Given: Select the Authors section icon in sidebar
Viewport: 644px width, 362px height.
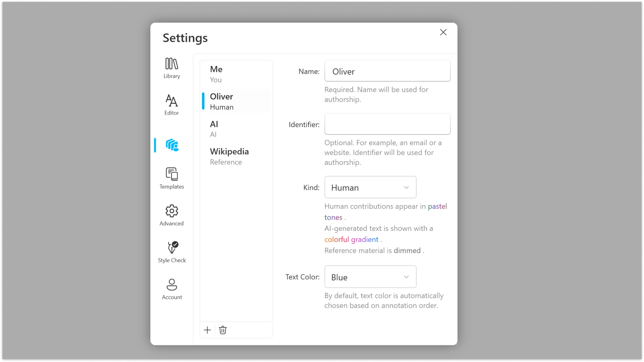Looking at the screenshot, I should click(172, 145).
